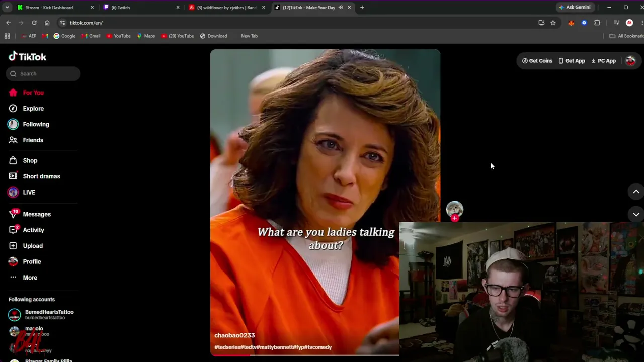The width and height of the screenshot is (644, 362).
Task: Go to the next video with the down arrow
Action: (636, 214)
